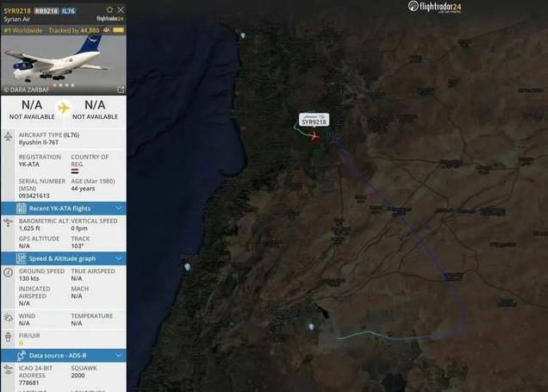
Task: Click the Beirut airport pin on map
Action: 187,267
